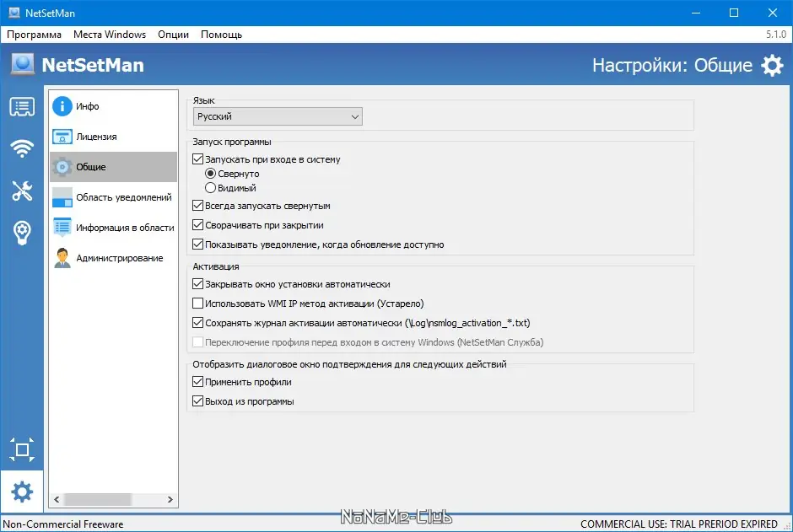
Task: Click the NetSetMan logo in header
Action: [23, 65]
